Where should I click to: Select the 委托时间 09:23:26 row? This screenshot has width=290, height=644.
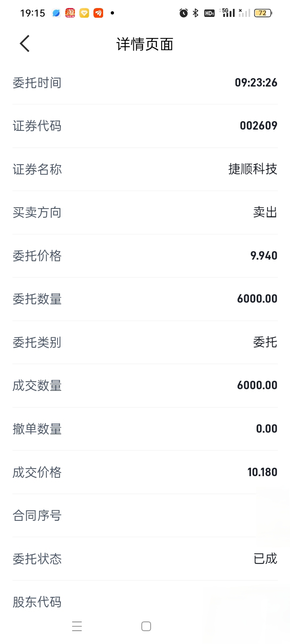click(x=145, y=83)
